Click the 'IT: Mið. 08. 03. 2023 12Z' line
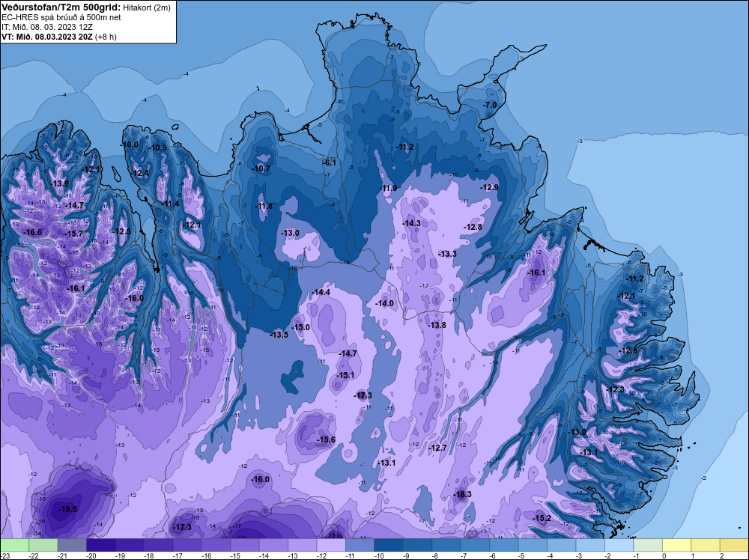 [x=46, y=27]
